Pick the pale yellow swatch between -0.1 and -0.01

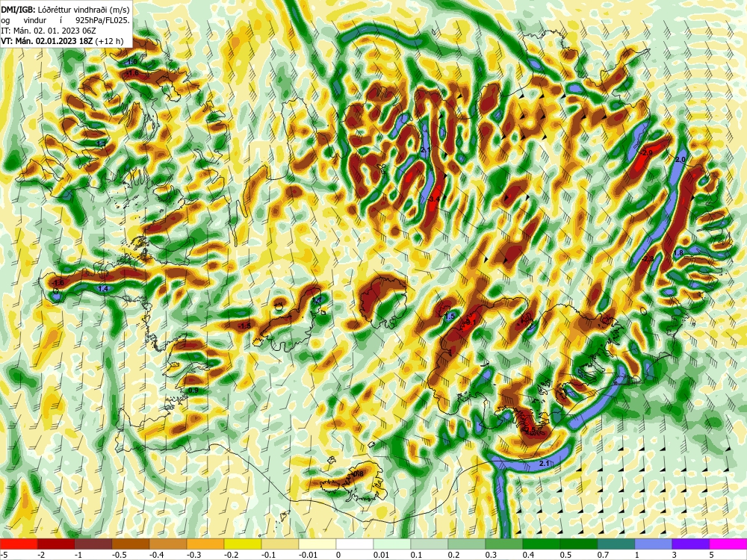pos(280,544)
